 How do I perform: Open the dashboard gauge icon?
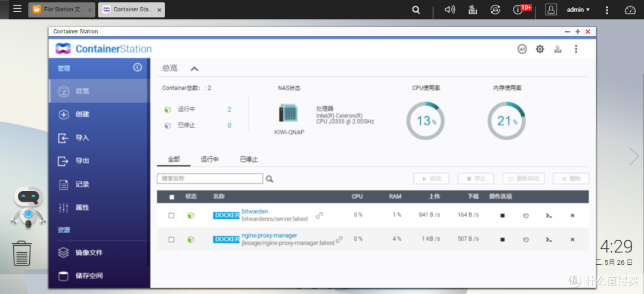630,10
